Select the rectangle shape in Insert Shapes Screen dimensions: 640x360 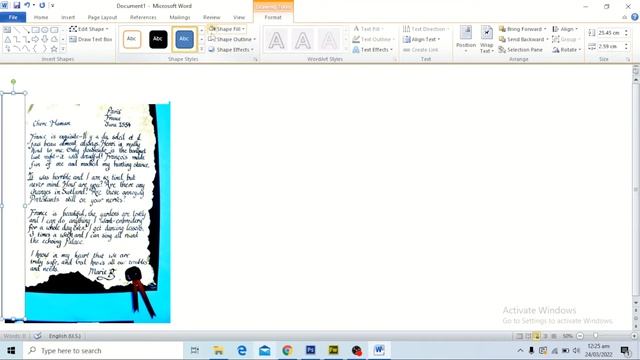pos(36,30)
